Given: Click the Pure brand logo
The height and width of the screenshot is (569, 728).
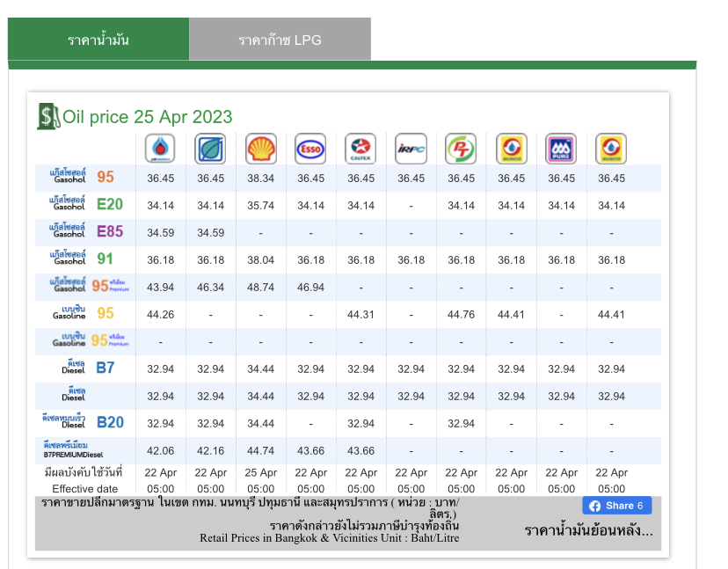Looking at the screenshot, I should [x=561, y=149].
